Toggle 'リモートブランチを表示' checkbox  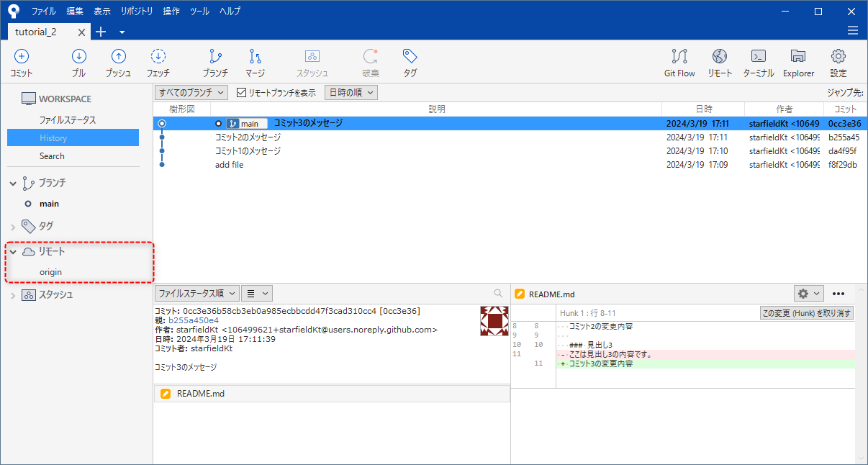(x=241, y=93)
